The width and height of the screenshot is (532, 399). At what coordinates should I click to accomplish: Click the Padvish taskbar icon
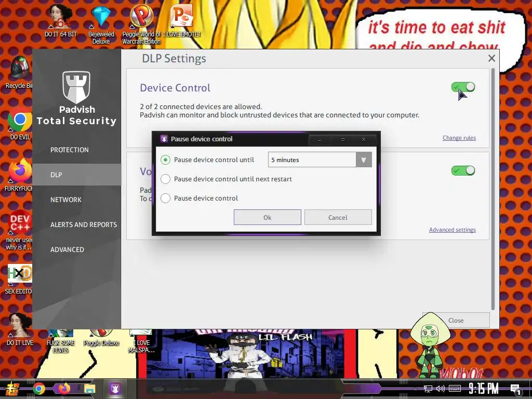point(115,389)
